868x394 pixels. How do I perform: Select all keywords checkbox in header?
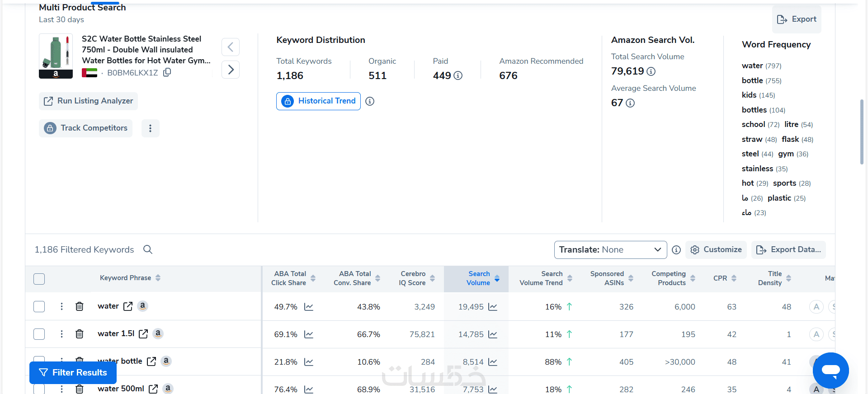pos(39,279)
